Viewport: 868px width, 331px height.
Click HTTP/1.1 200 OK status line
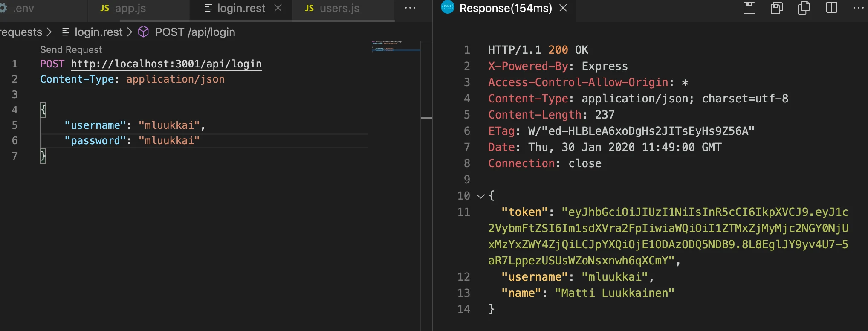[x=538, y=50]
